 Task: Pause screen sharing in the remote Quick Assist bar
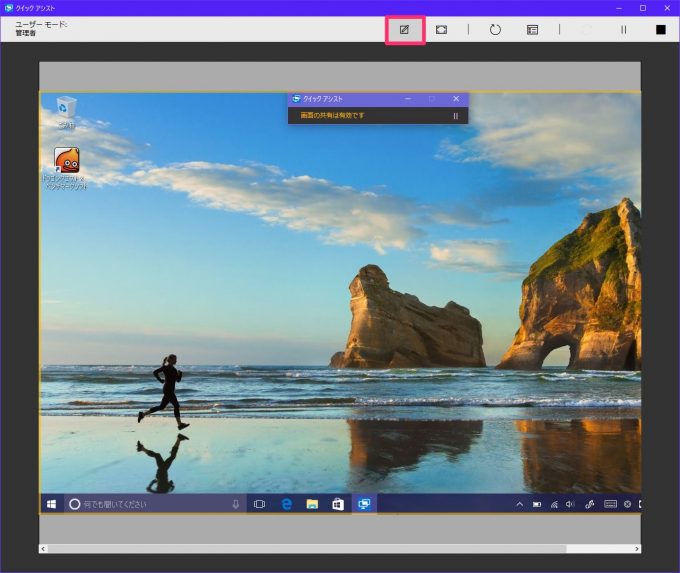coord(455,116)
